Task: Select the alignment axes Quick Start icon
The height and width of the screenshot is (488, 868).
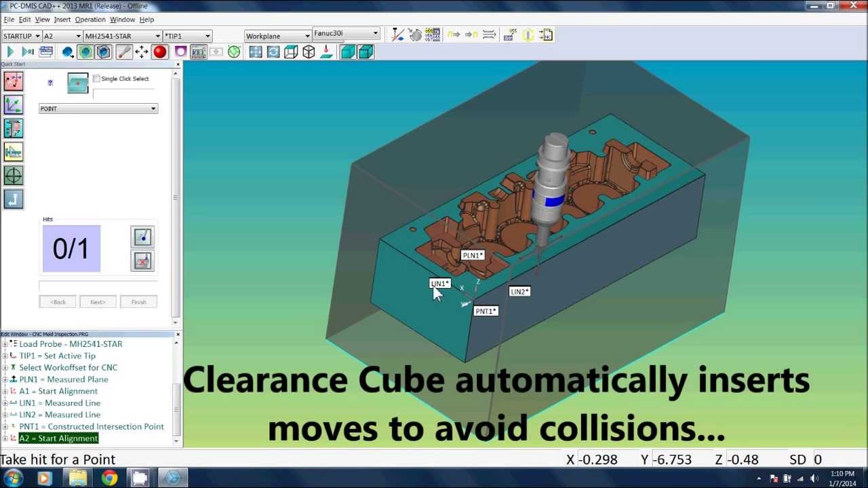Action: coord(13,104)
